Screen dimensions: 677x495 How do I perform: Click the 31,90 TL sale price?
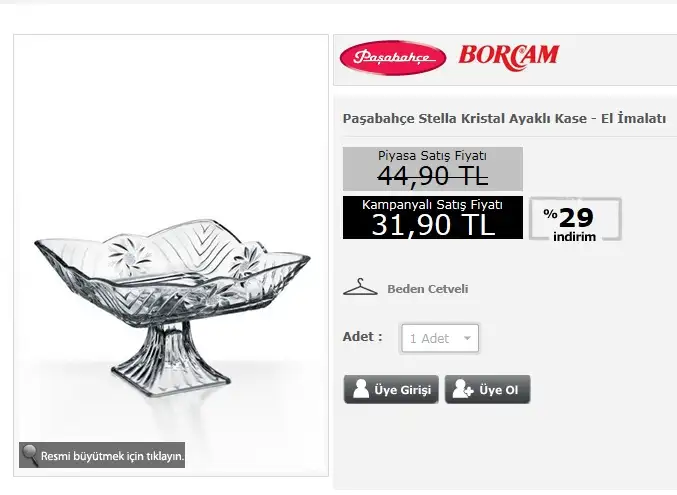(x=433, y=225)
